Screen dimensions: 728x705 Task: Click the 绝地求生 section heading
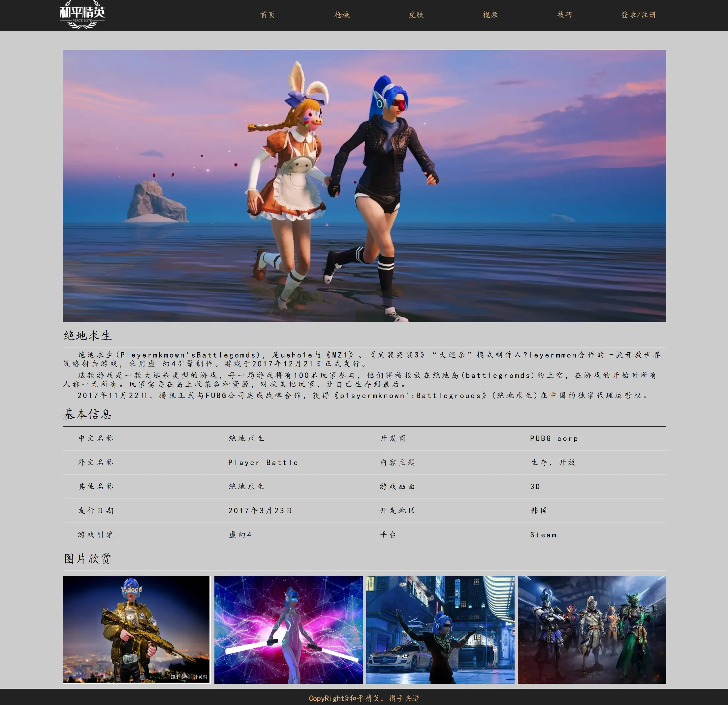coord(88,336)
